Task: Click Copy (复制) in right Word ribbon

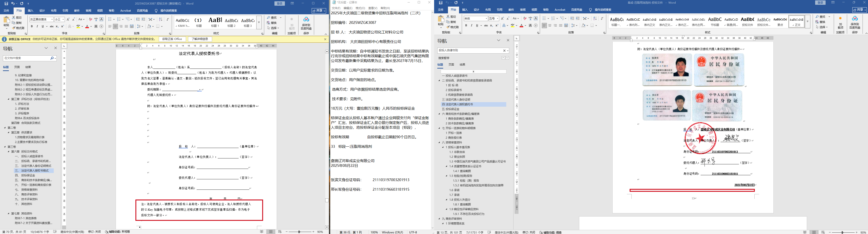Action: coord(451,22)
